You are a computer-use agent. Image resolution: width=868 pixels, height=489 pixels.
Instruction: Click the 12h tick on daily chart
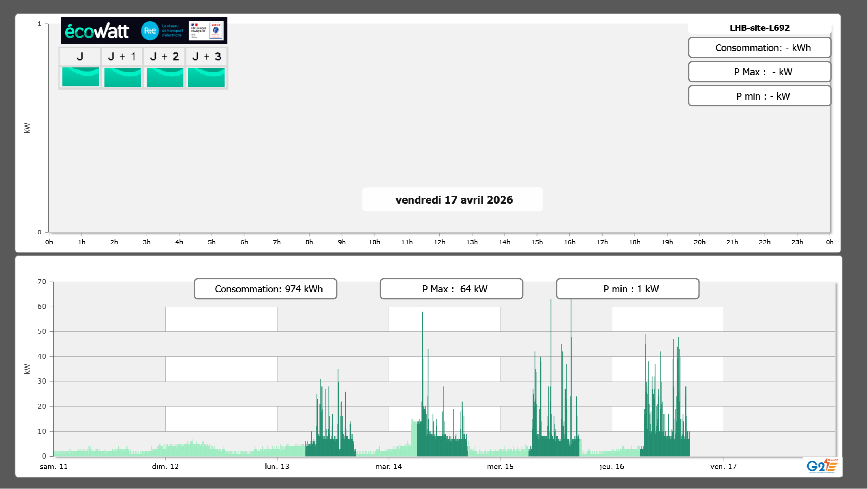tap(439, 242)
